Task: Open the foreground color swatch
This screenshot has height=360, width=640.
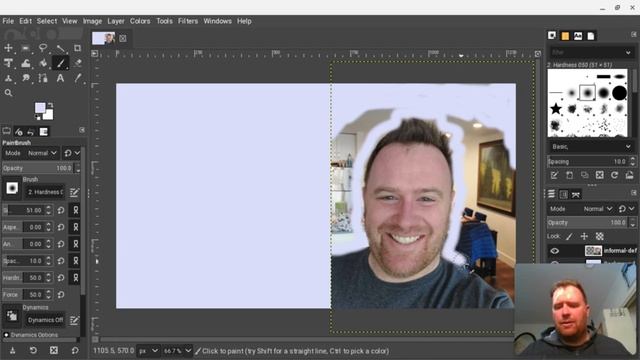Action: [x=40, y=108]
